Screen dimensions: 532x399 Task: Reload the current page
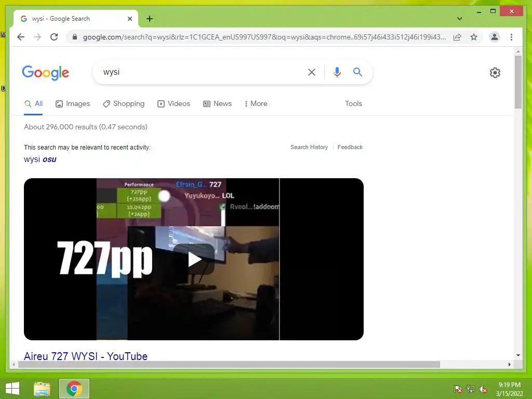click(54, 37)
